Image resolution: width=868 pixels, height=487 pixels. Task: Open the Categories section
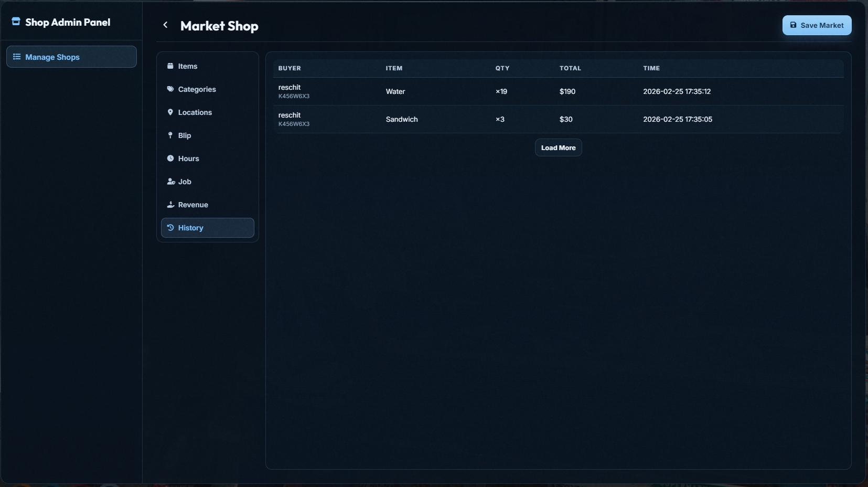pyautogui.click(x=208, y=89)
